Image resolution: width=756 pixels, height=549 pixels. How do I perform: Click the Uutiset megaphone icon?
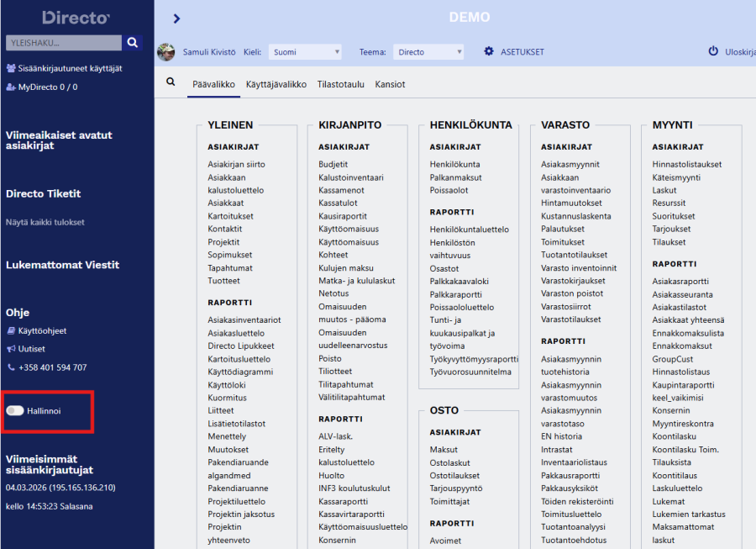tap(11, 349)
